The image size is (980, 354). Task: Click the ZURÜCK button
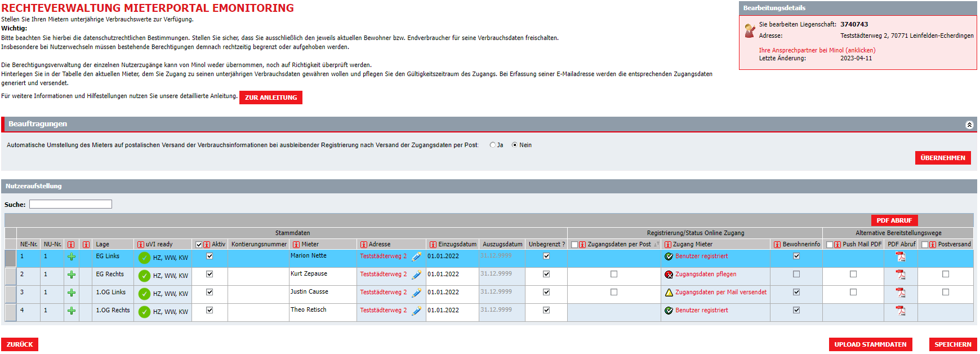coord(20,344)
